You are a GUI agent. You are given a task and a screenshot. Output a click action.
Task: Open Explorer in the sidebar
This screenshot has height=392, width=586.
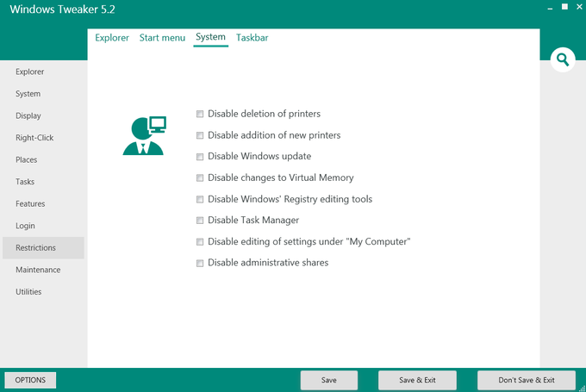pos(30,72)
